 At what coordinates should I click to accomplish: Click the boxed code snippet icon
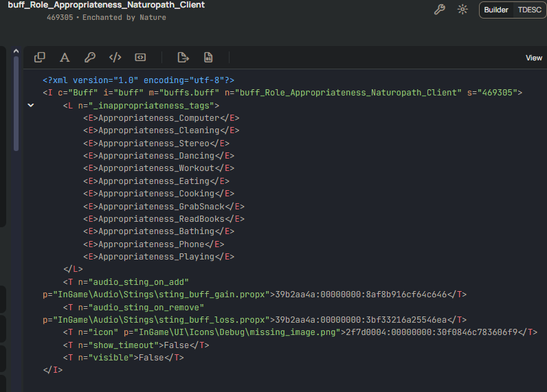[140, 58]
